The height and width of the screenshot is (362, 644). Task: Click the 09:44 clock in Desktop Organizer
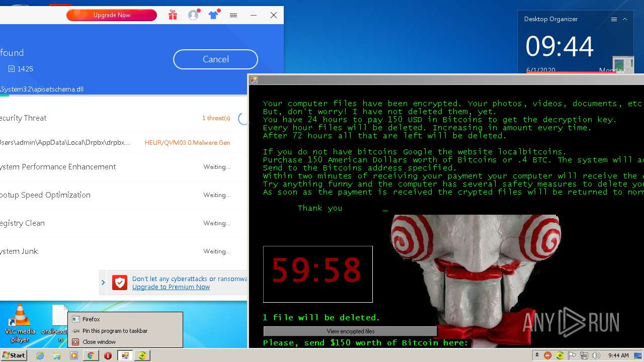pyautogui.click(x=559, y=47)
